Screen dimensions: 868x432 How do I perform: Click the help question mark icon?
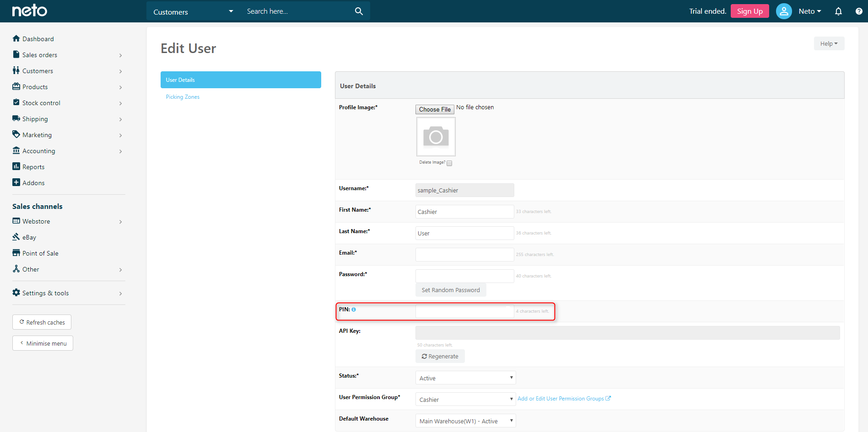point(859,11)
